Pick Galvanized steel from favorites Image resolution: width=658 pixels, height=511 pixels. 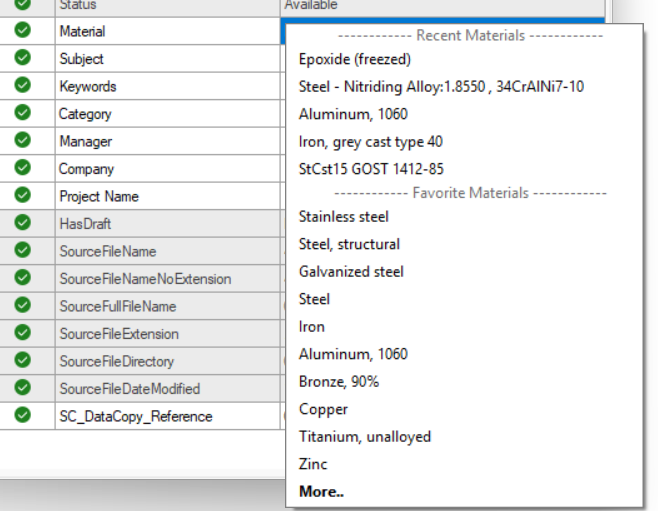pyautogui.click(x=351, y=272)
